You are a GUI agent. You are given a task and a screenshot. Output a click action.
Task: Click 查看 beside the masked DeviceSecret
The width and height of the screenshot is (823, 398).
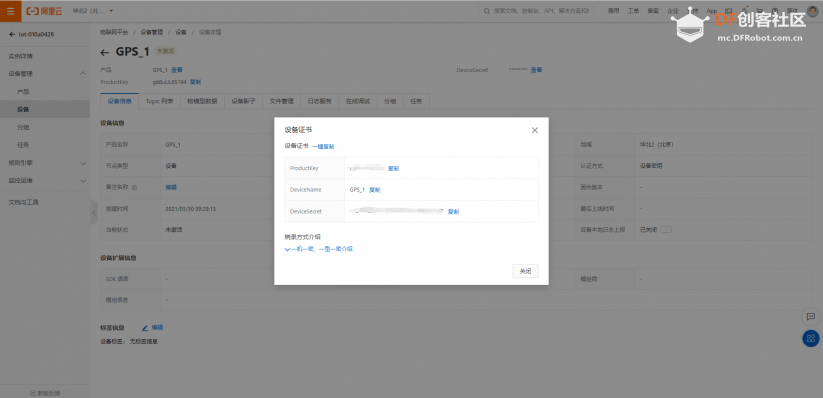click(x=536, y=70)
